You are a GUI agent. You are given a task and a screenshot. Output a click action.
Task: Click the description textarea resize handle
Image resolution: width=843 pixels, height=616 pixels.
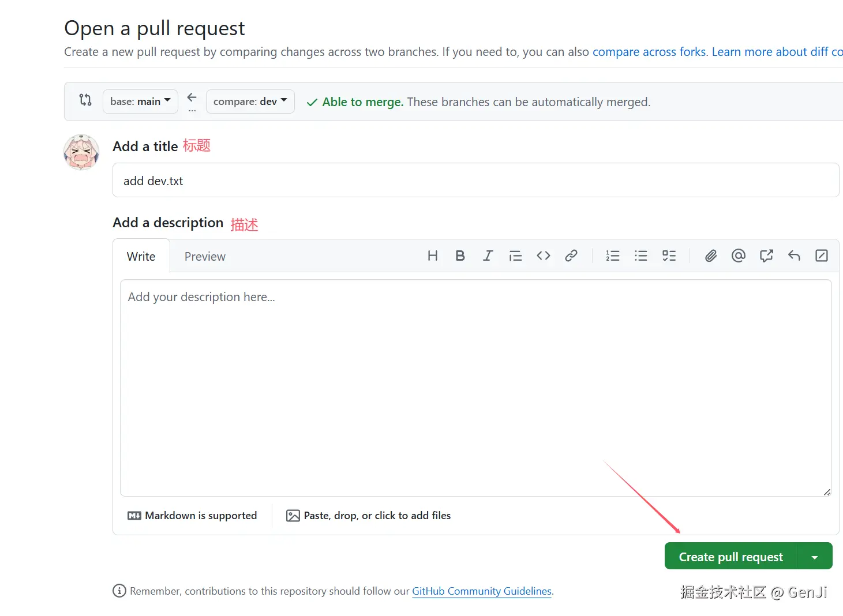pyautogui.click(x=827, y=492)
